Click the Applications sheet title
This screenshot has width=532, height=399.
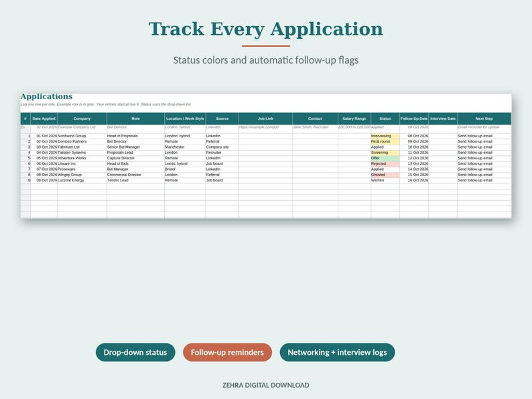[46, 96]
